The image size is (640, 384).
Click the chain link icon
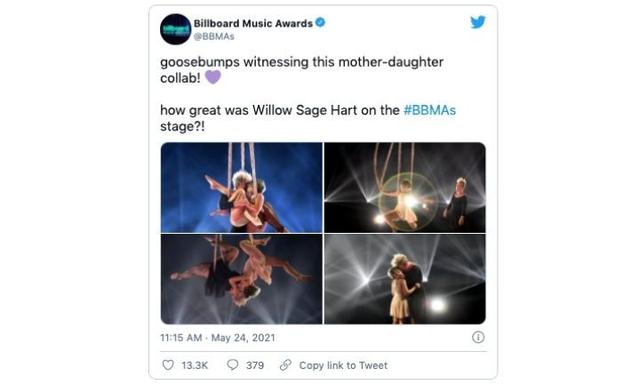(285, 365)
